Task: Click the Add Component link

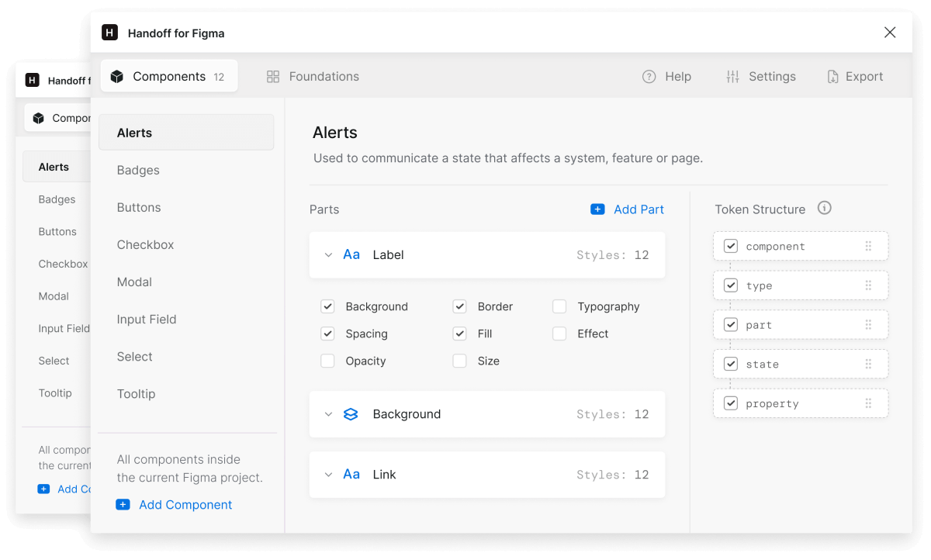Action: click(x=185, y=505)
